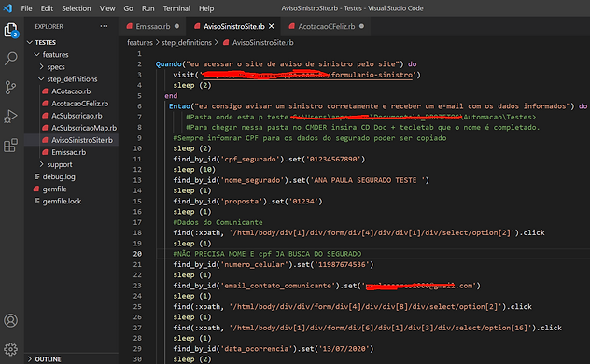
Task: Click 'email_contato_comunicante' in the code
Action: pyautogui.click(x=277, y=286)
